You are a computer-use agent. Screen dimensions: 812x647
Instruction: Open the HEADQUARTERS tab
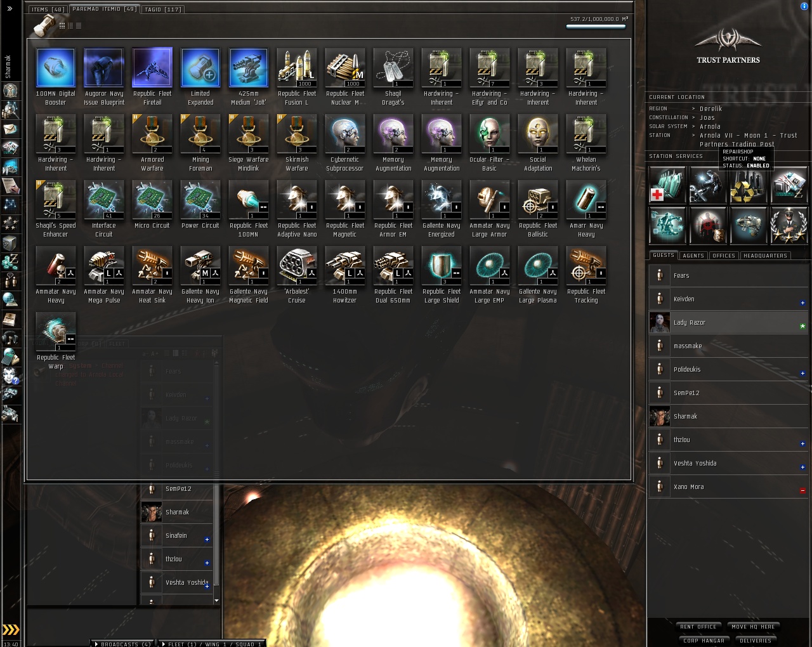pos(765,256)
